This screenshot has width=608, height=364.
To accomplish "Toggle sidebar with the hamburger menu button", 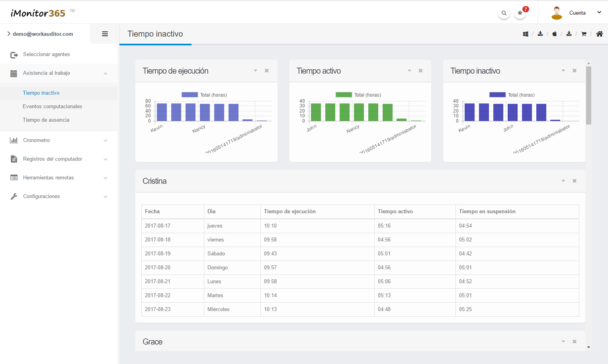I will 105,34.
